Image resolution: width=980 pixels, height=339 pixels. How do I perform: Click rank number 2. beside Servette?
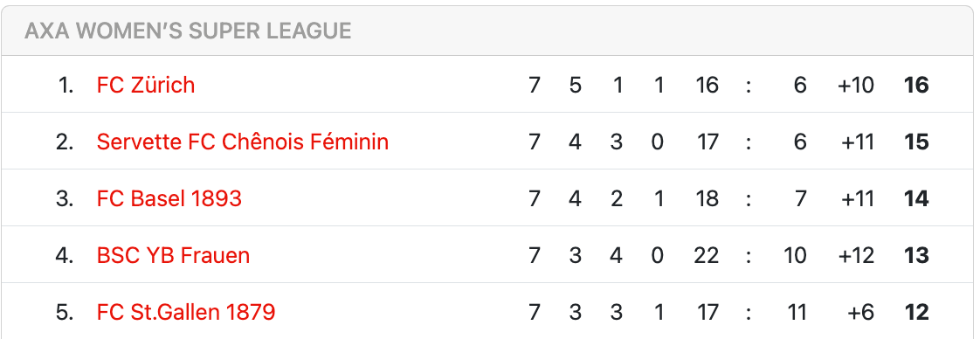click(65, 142)
